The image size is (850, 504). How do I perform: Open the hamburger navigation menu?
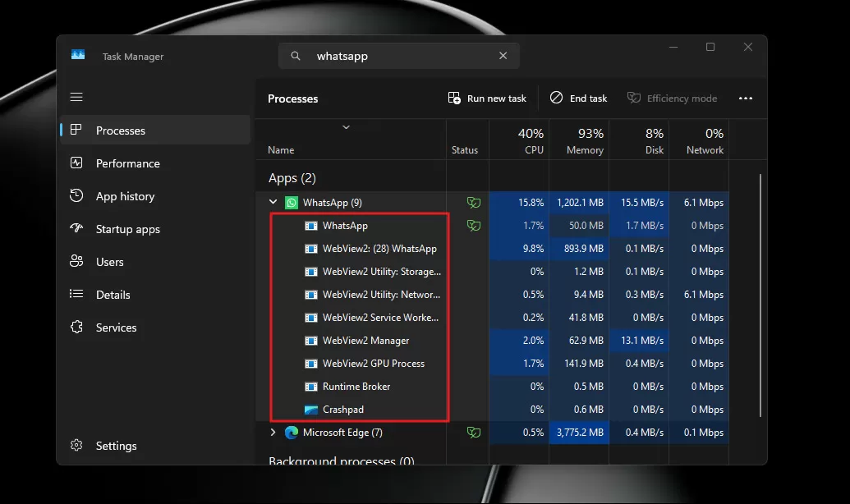click(x=76, y=97)
